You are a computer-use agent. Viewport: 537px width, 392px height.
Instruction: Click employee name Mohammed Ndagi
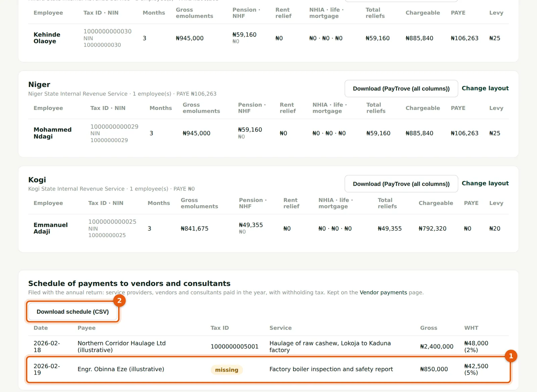pyautogui.click(x=52, y=133)
